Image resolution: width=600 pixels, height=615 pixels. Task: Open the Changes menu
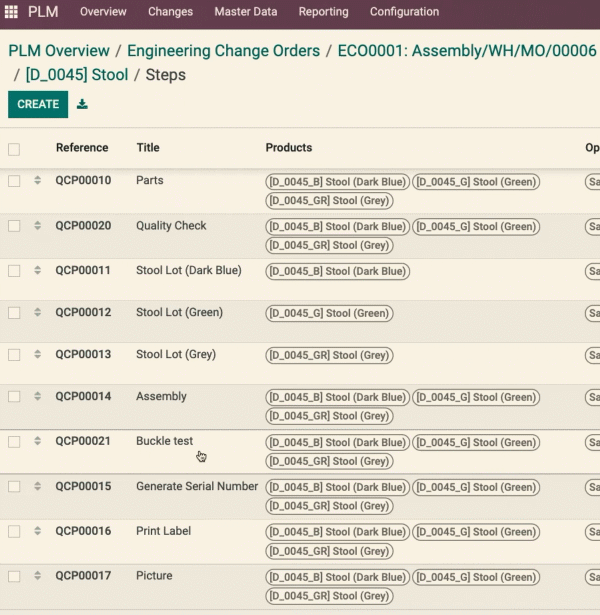[x=170, y=12]
